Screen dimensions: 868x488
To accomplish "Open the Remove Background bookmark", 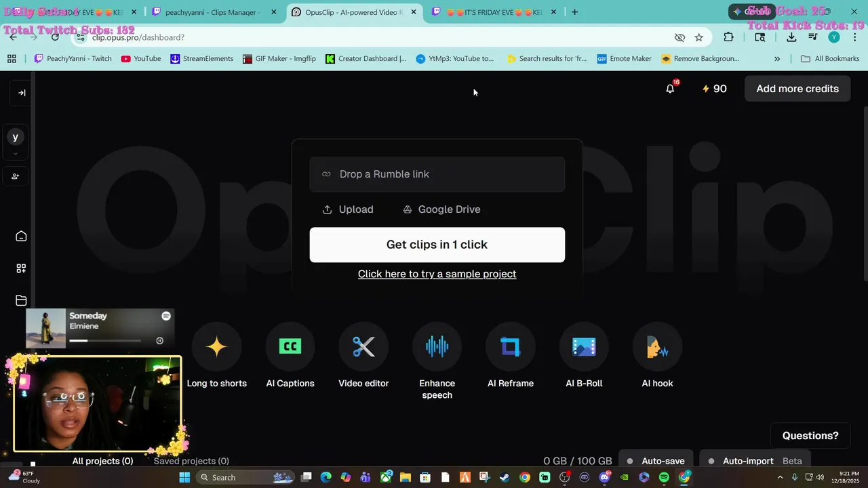I will 701,59.
